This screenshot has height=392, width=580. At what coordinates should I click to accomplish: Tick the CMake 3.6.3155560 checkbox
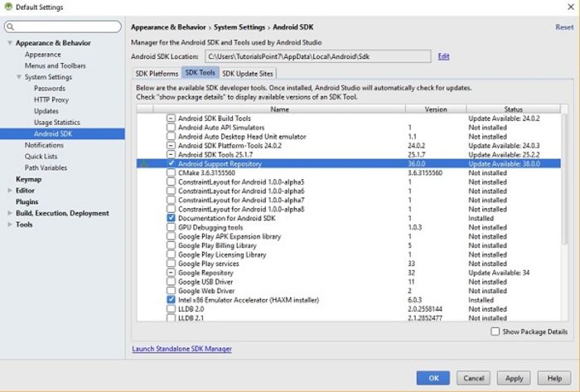pyautogui.click(x=171, y=173)
